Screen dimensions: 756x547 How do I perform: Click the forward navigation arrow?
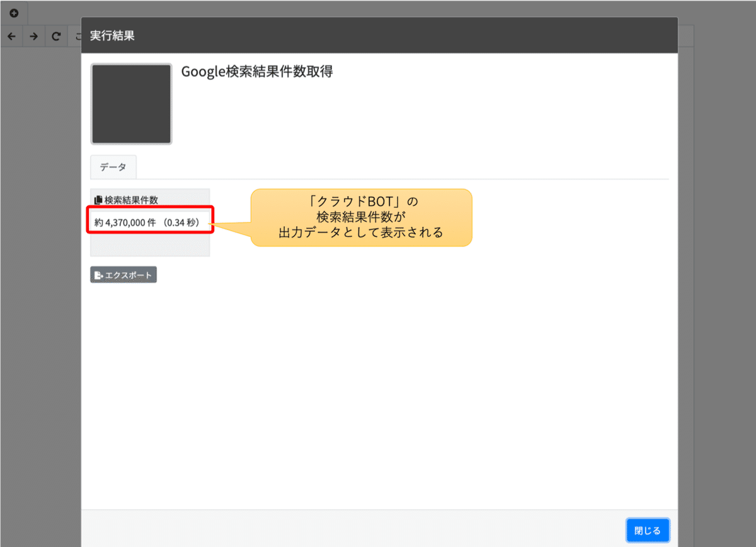tap(33, 36)
